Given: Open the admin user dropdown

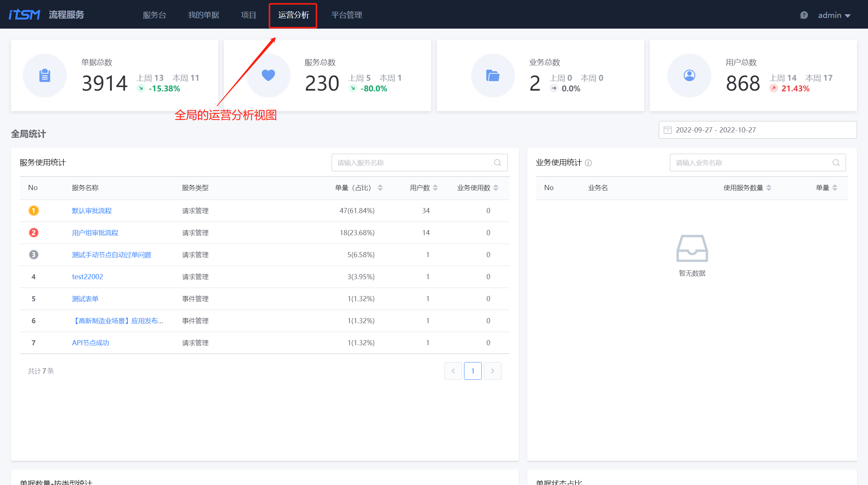Looking at the screenshot, I should click(x=834, y=15).
